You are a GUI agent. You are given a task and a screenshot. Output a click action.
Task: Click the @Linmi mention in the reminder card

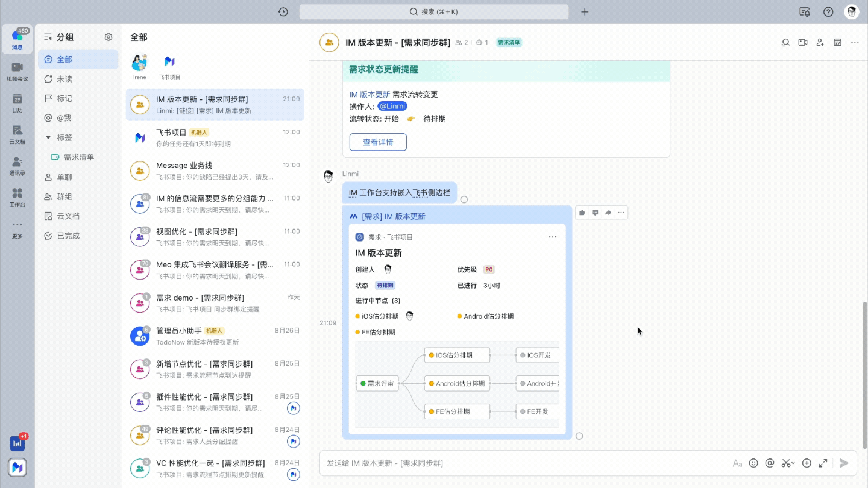point(392,106)
